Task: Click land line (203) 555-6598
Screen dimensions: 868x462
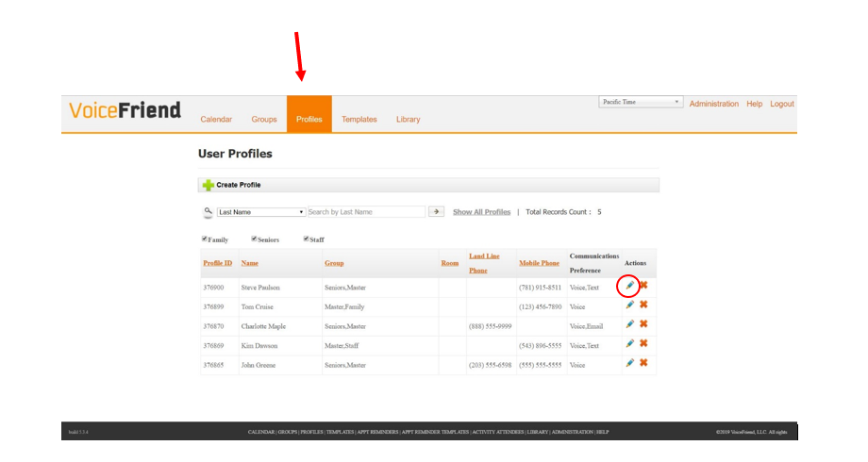Action: (490, 365)
